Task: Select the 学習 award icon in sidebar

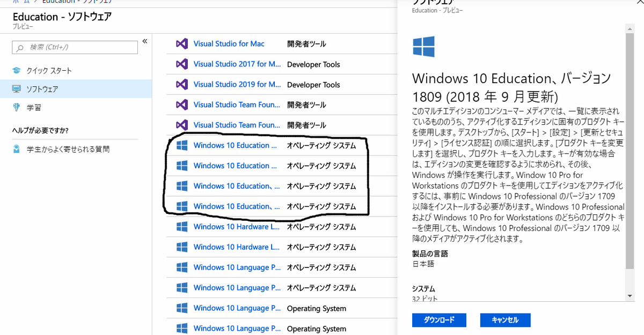Action: 17,108
